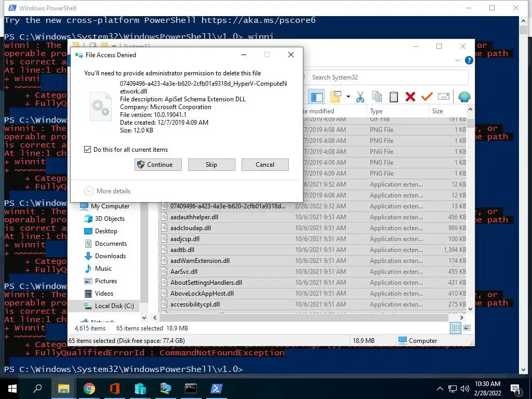Open Downloads in navigation pane
The height and width of the screenshot is (399, 532).
pos(105,256)
